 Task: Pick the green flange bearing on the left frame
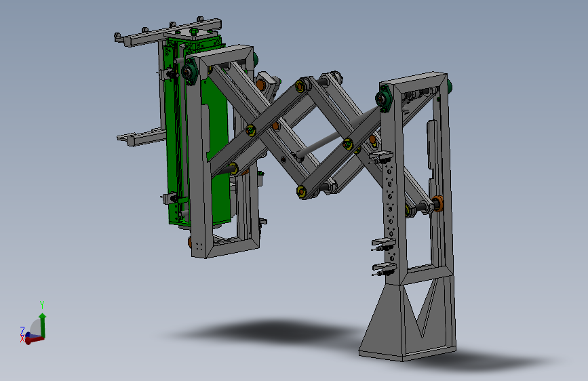189,70
